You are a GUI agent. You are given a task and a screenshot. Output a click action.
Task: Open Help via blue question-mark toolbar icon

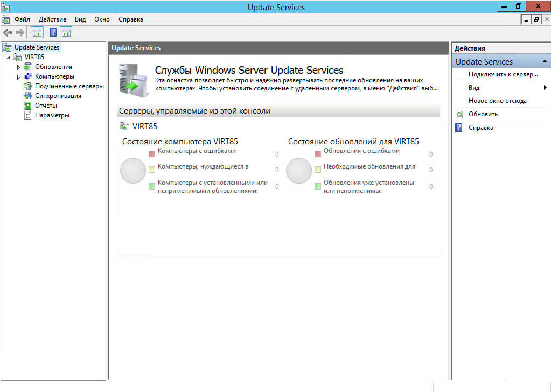coord(53,33)
